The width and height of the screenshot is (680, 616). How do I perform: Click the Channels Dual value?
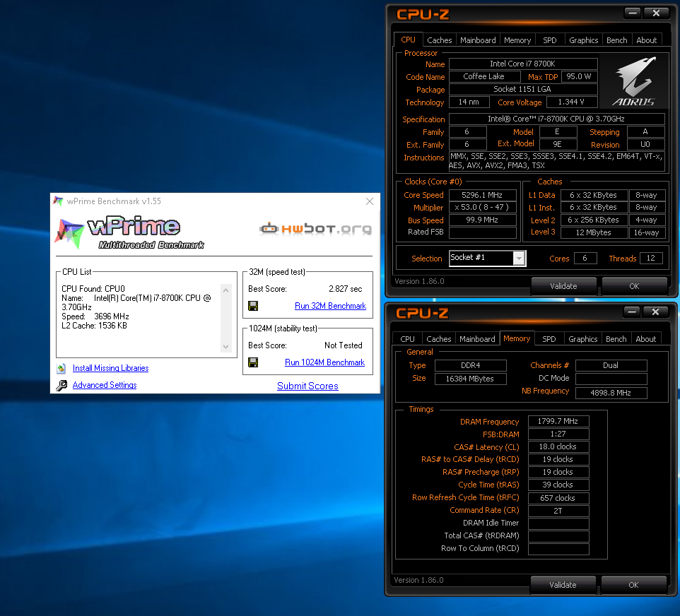[x=611, y=365]
